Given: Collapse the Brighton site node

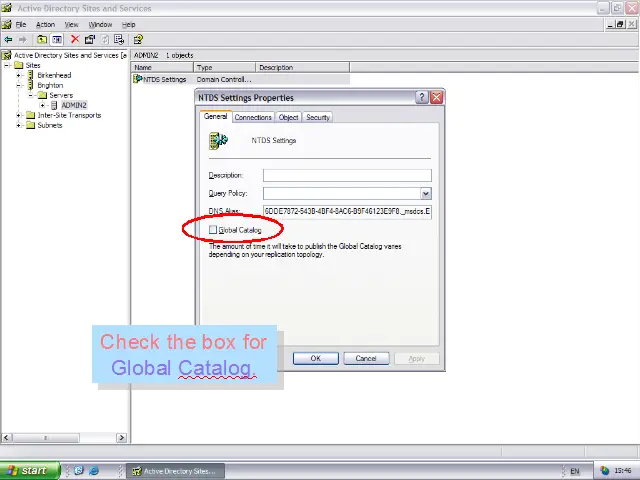Looking at the screenshot, I should click(18, 85).
